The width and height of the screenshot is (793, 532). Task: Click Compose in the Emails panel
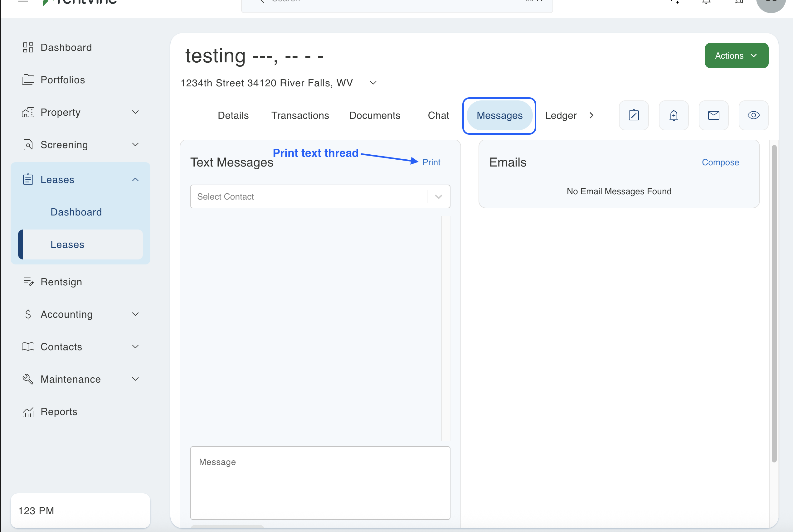coord(720,162)
